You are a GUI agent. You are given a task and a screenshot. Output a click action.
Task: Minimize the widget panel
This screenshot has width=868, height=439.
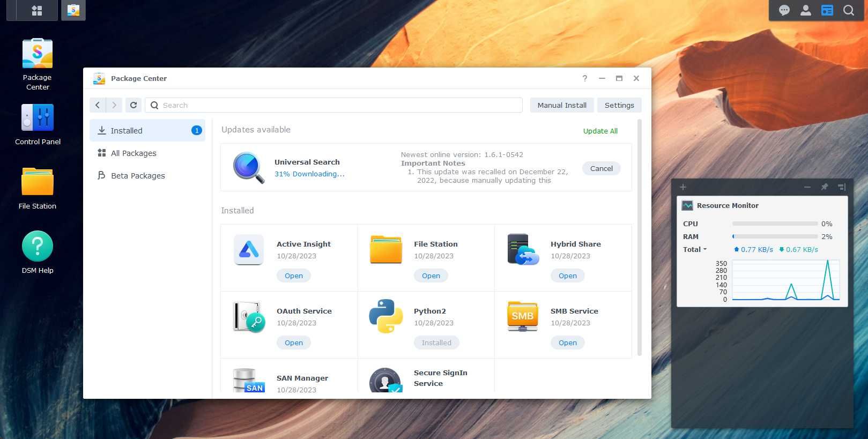point(807,187)
